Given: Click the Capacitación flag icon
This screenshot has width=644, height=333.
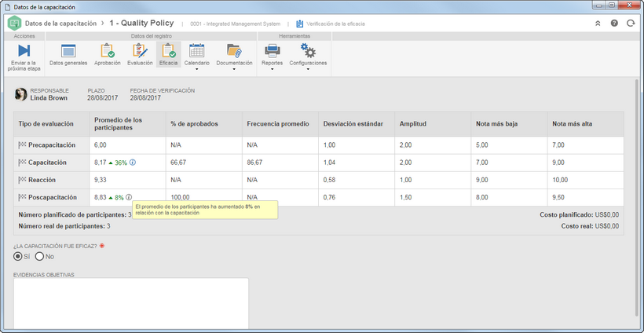Looking at the screenshot, I should [x=22, y=163].
